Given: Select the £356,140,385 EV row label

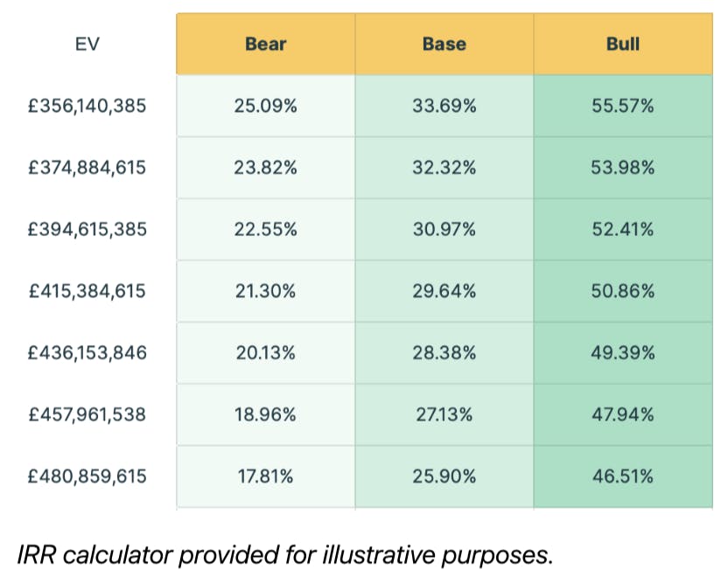Looking at the screenshot, I should pyautogui.click(x=87, y=106).
